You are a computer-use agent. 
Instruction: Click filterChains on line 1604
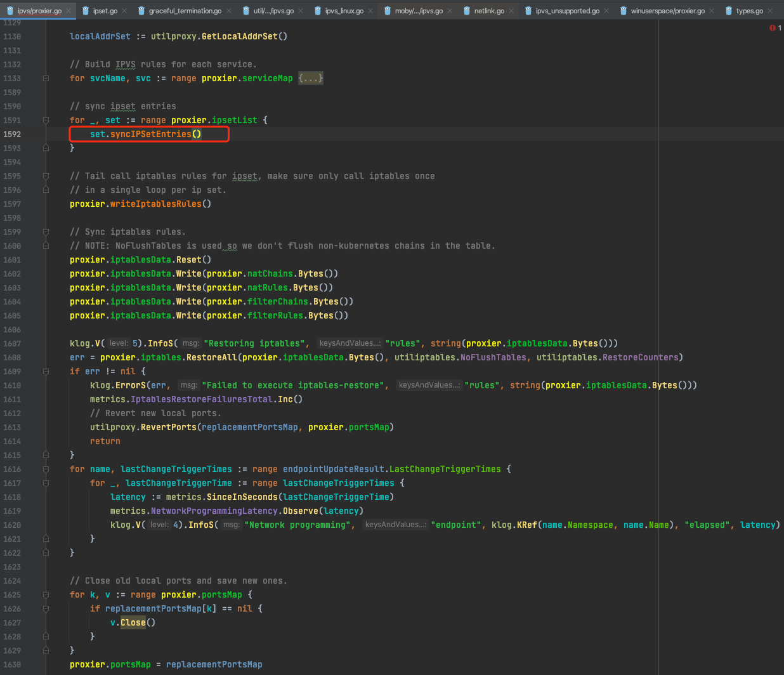tap(278, 302)
